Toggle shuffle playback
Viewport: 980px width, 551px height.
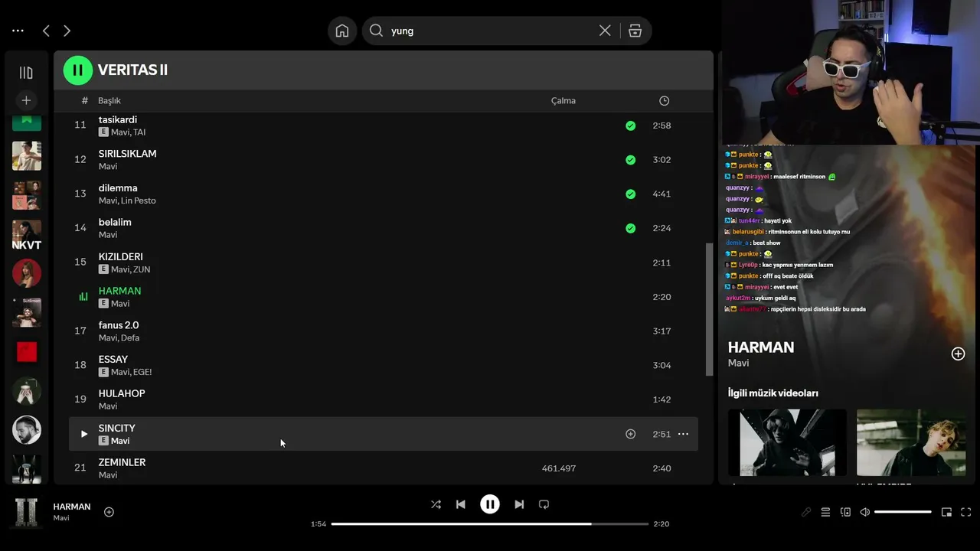(436, 504)
